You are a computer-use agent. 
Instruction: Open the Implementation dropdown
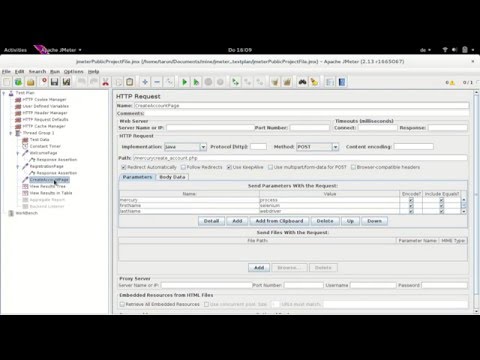(x=203, y=147)
